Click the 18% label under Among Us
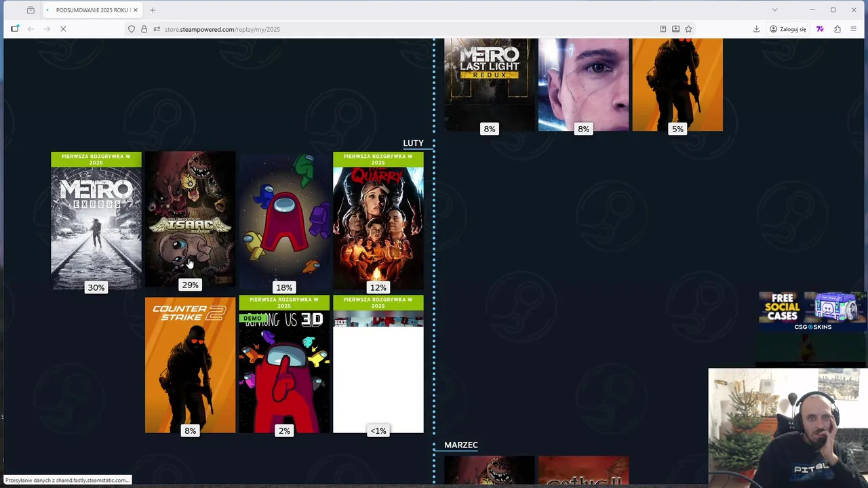Screen dimensions: 868x488 [x=284, y=287]
